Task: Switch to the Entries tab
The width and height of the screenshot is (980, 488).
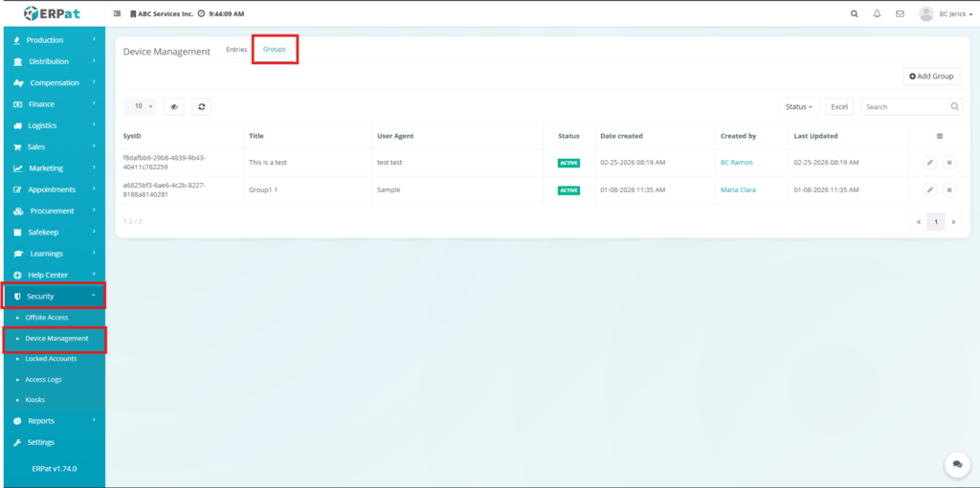Action: (236, 50)
